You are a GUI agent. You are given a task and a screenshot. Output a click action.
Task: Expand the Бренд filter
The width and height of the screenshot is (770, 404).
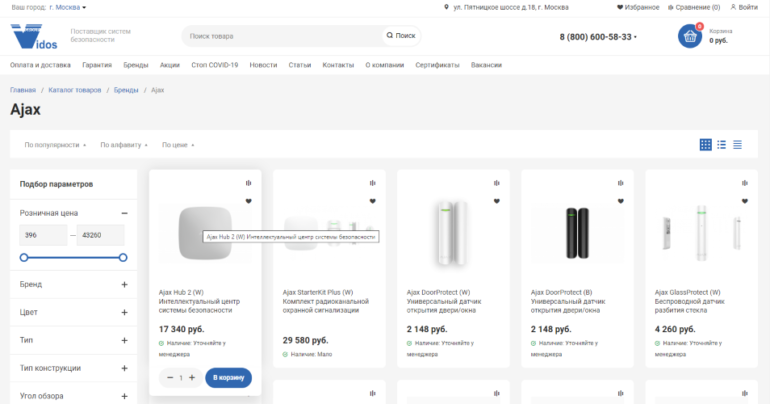pyautogui.click(x=124, y=285)
